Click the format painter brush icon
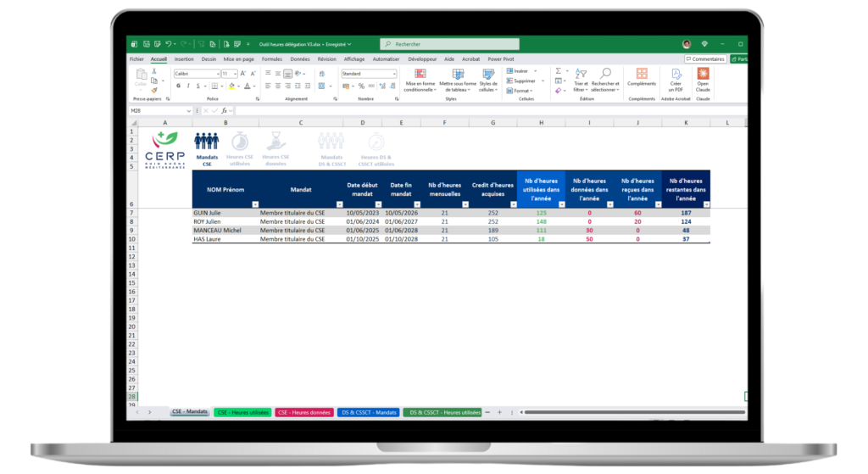The height and width of the screenshot is (474, 868). click(154, 89)
